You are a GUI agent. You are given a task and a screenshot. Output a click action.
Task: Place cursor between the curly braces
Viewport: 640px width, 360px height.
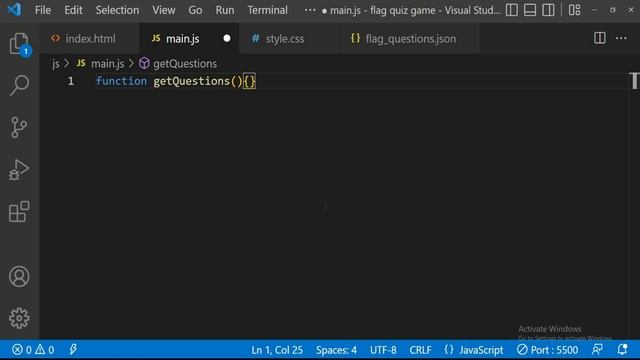[249, 81]
